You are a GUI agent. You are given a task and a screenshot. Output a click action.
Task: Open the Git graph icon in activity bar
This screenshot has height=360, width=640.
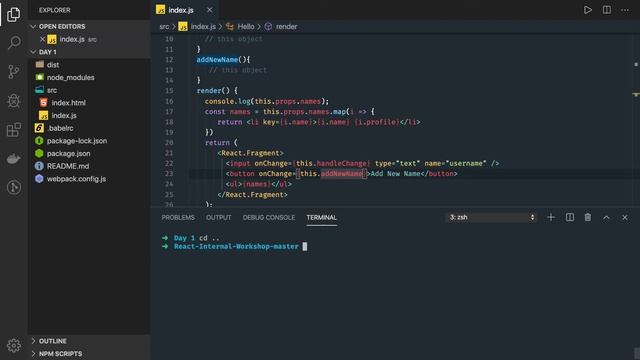(x=13, y=187)
